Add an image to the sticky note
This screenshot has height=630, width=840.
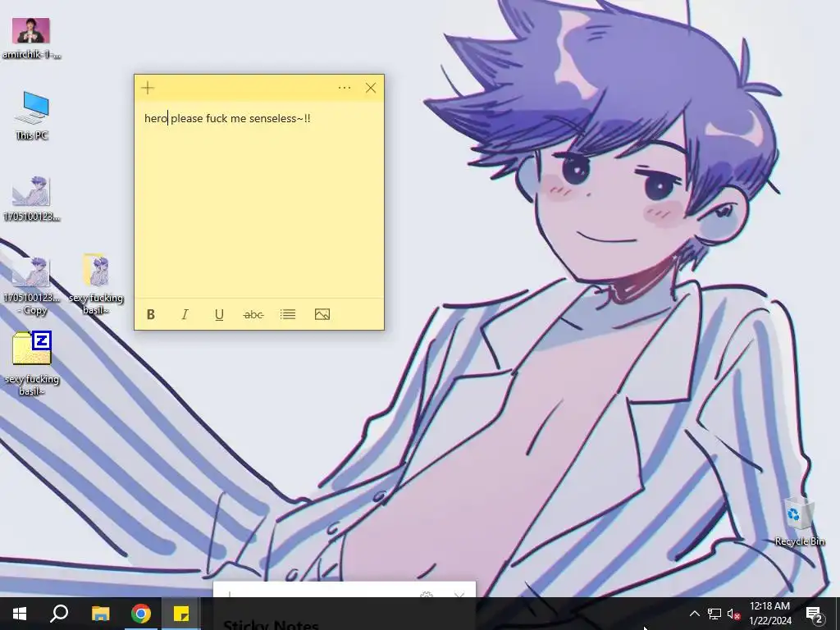(322, 314)
